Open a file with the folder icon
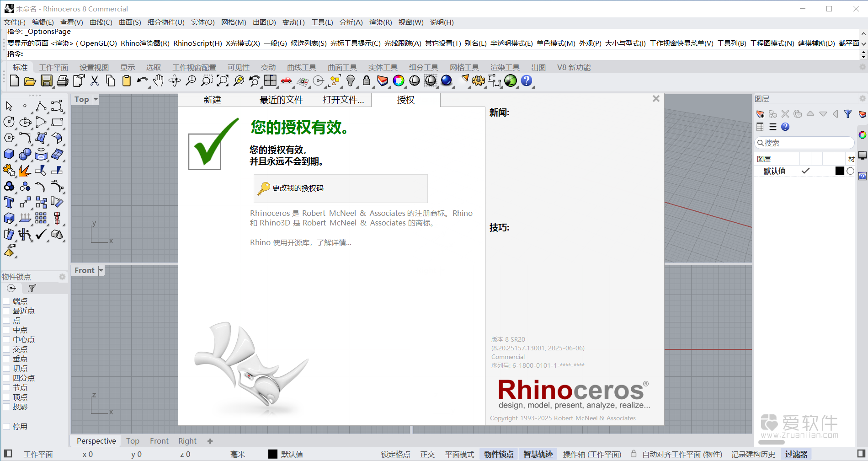 point(30,81)
